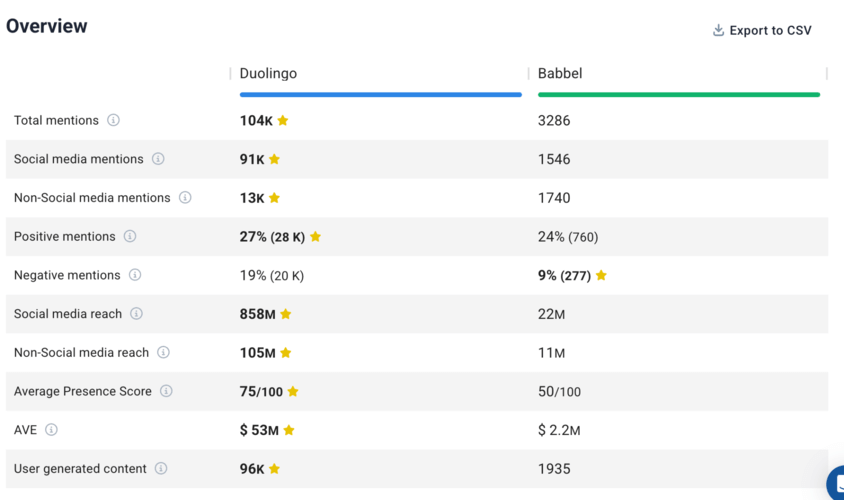The height and width of the screenshot is (500, 844).
Task: Click the download icon beside Export to CSV
Action: (718, 30)
